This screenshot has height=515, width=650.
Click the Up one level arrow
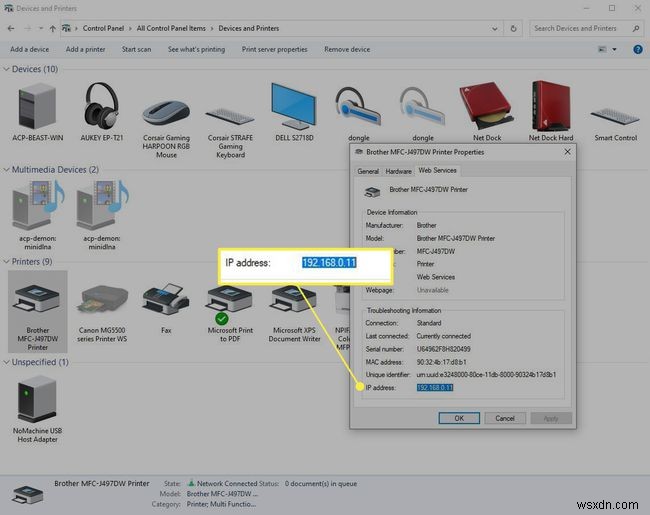pos(53,28)
